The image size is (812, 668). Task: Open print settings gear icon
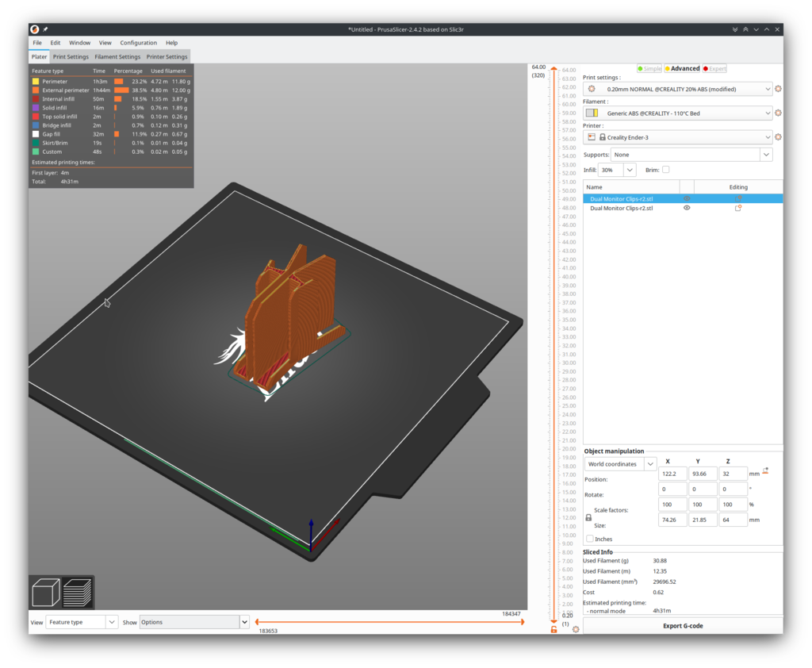pos(778,89)
